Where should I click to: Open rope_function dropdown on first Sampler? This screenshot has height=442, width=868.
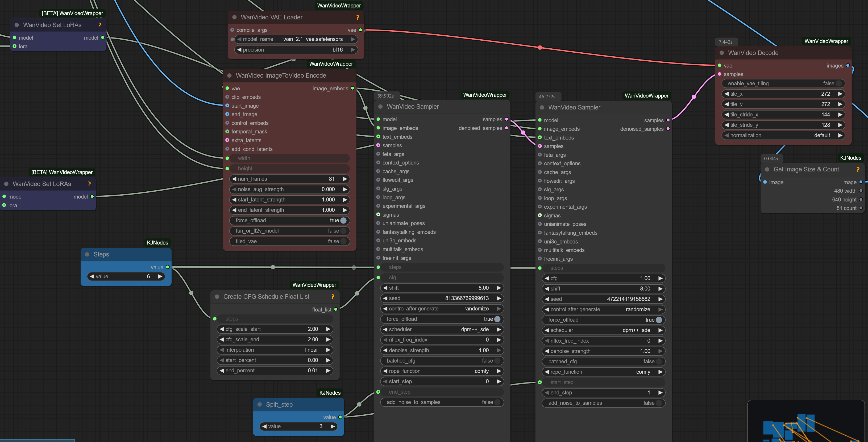(x=442, y=371)
